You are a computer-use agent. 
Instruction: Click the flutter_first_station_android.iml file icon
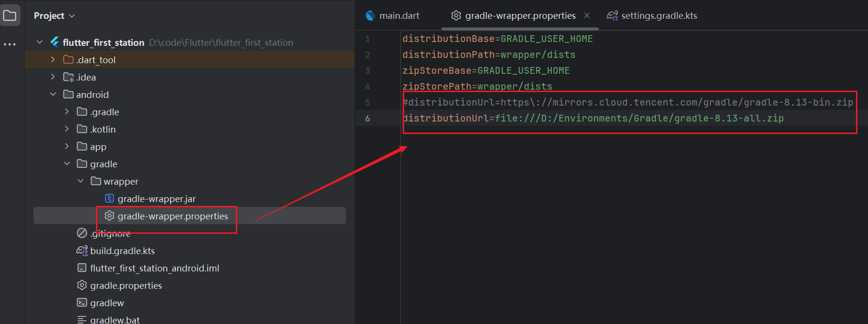click(82, 268)
